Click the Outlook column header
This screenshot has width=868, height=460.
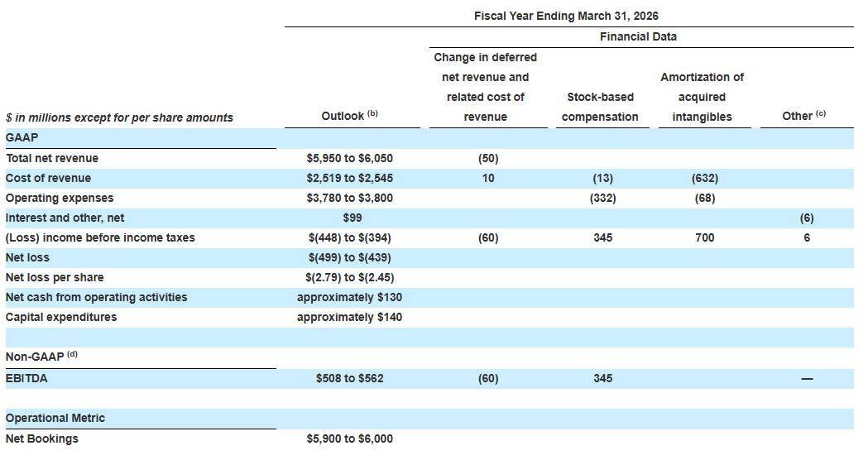coord(349,116)
